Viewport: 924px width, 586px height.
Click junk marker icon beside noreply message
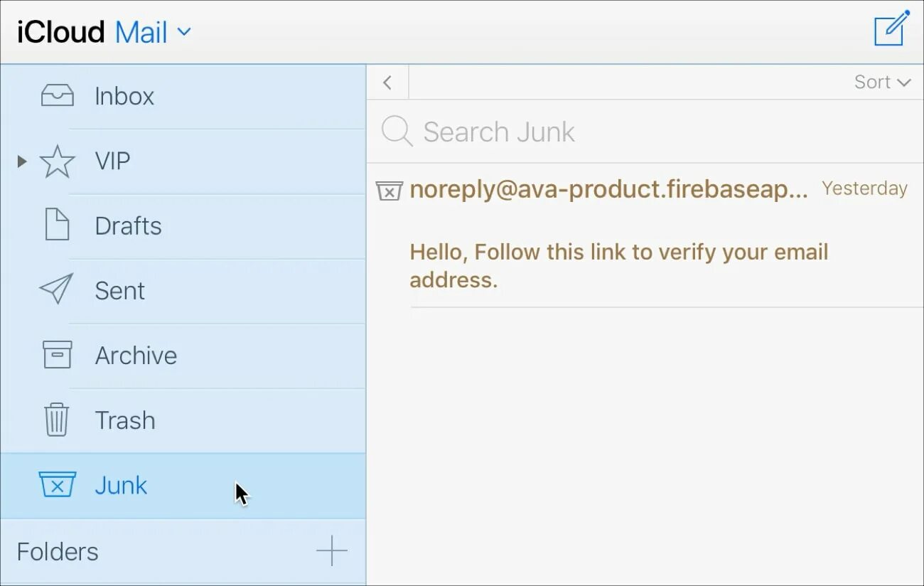click(x=390, y=190)
